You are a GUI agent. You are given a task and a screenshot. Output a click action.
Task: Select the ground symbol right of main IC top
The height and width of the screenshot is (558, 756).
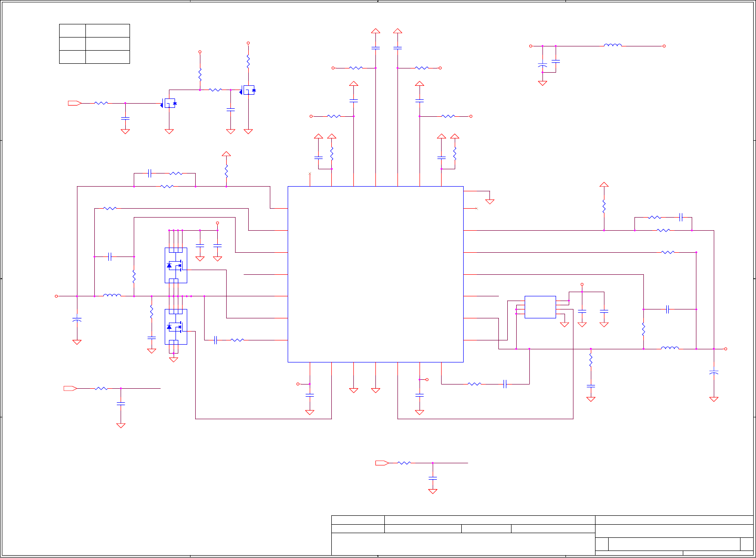[x=490, y=202]
